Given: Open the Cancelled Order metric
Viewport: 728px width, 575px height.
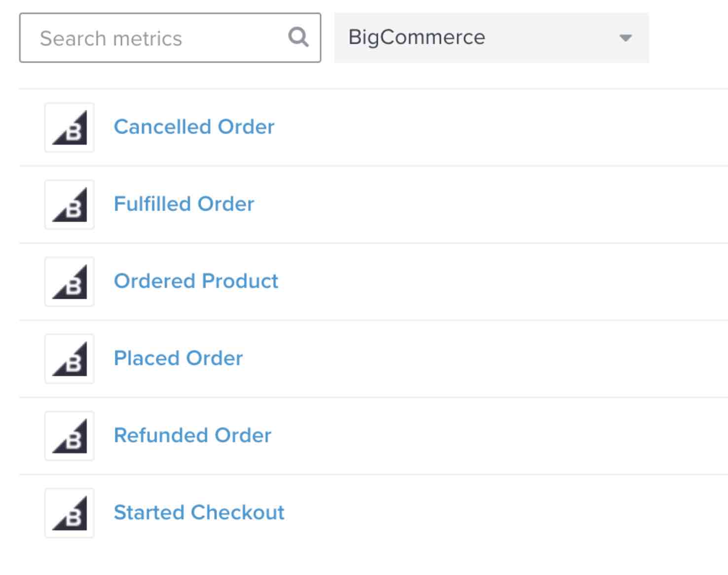Looking at the screenshot, I should [x=194, y=127].
